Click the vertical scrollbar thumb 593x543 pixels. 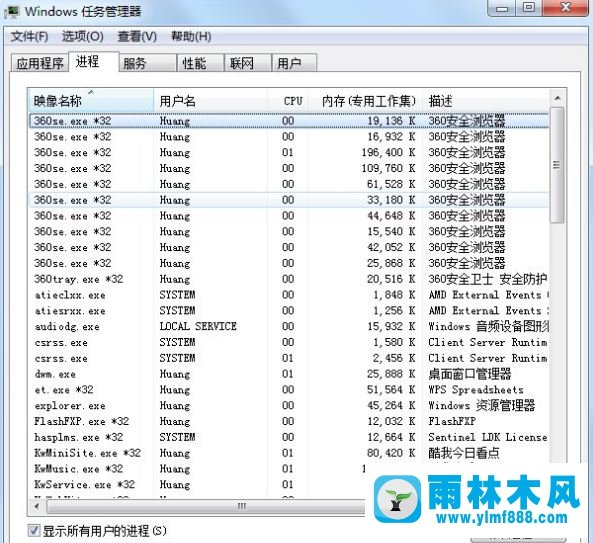pyautogui.click(x=557, y=165)
